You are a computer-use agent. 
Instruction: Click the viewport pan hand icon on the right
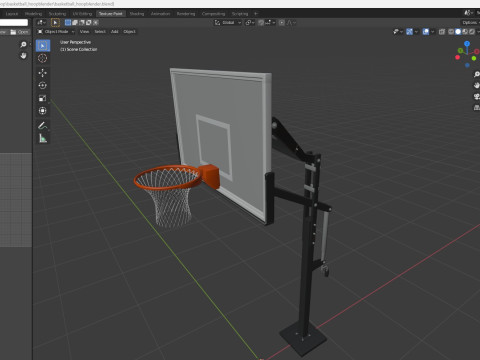pos(477,85)
